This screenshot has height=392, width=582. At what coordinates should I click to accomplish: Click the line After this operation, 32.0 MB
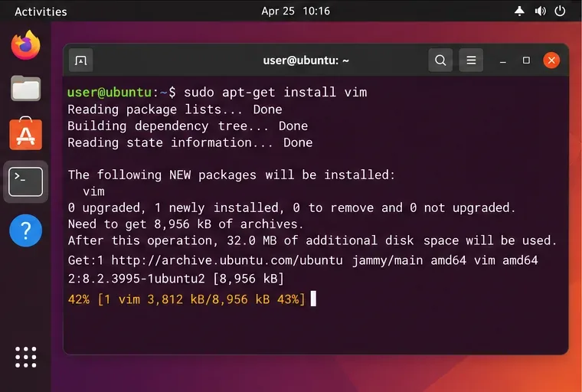[x=312, y=240]
